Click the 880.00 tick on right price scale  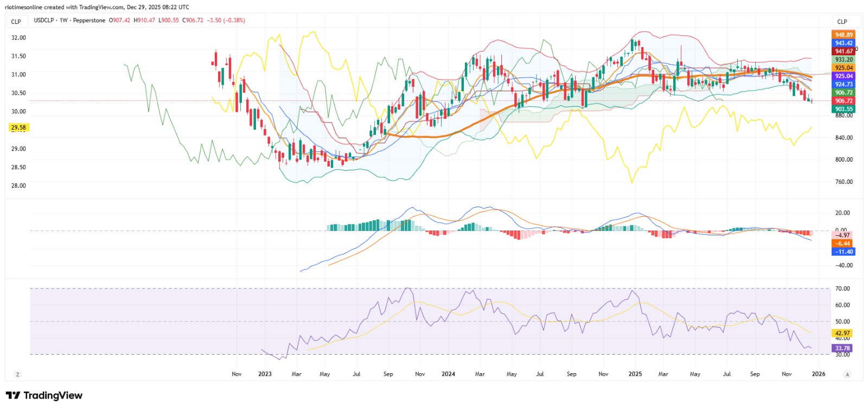(844, 116)
